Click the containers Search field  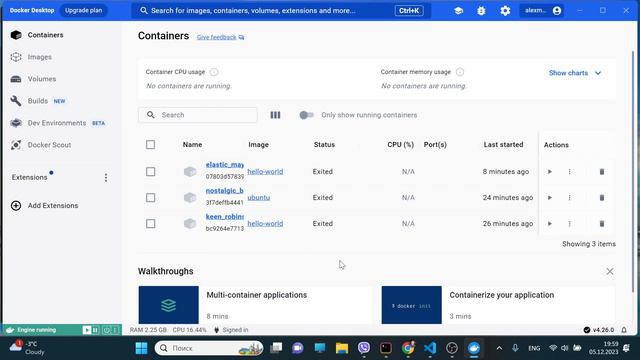tap(198, 115)
